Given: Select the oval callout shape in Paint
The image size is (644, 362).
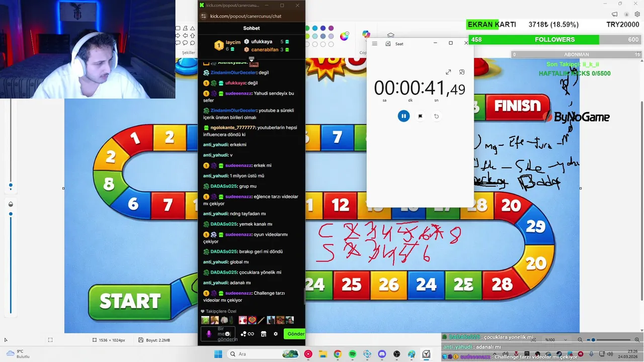Looking at the screenshot, I should click(185, 43).
